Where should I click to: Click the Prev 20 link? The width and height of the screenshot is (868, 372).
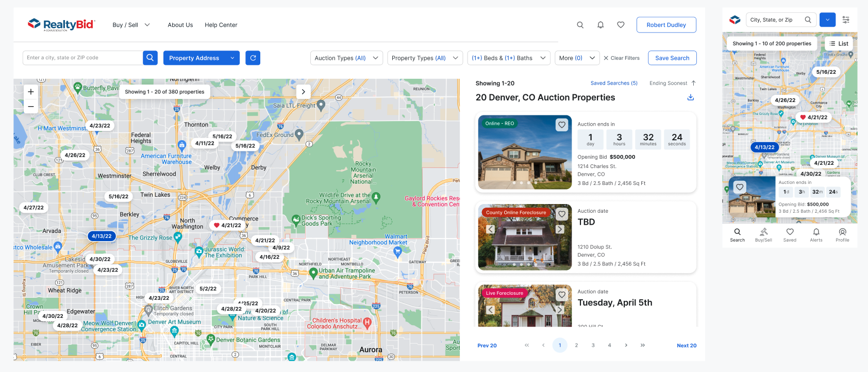coord(487,345)
